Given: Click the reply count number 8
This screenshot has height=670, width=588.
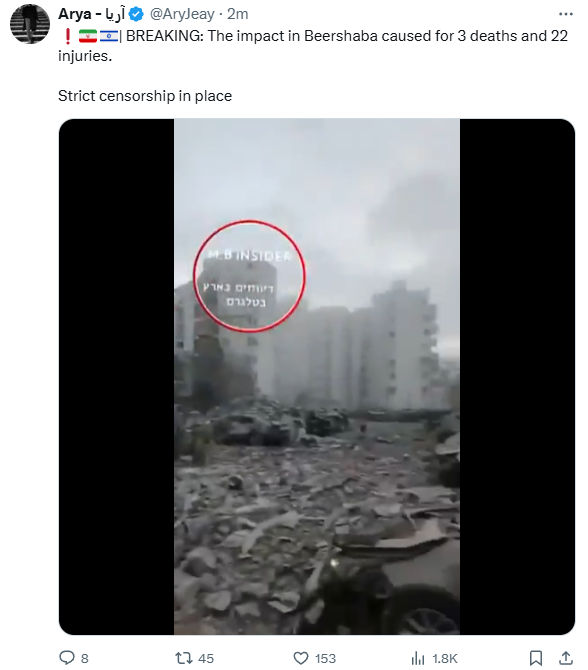Looking at the screenshot, I should 85,658.
